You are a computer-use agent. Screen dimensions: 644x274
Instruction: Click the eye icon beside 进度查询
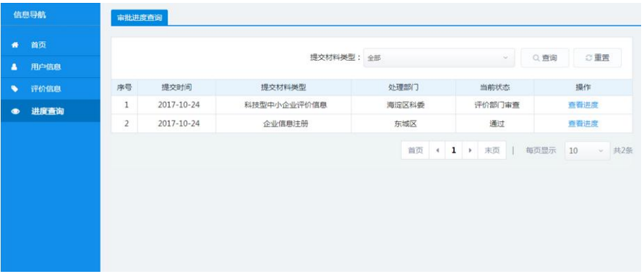(x=15, y=111)
